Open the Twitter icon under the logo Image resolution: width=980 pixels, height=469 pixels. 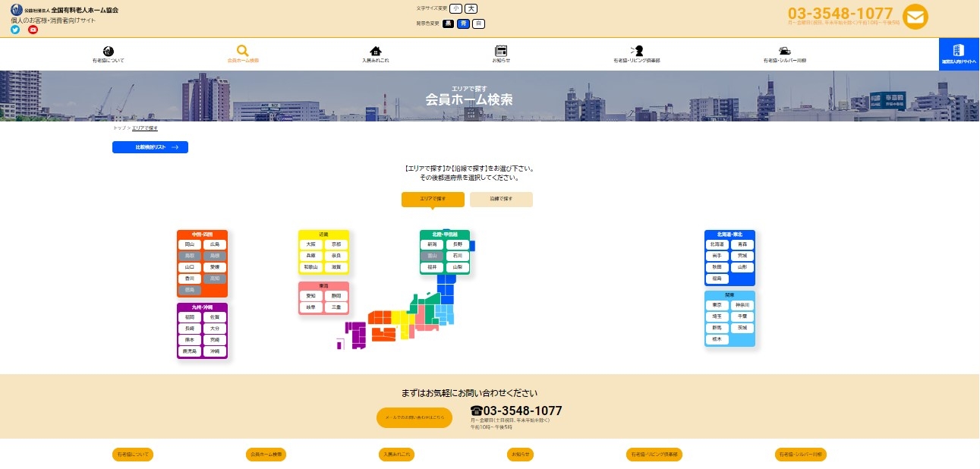tap(14, 30)
